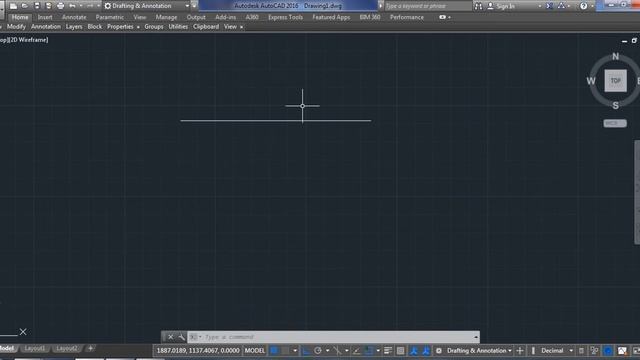Expand the Properties panel arrow
Image resolution: width=640 pixels, height=360 pixels.
tap(138, 27)
